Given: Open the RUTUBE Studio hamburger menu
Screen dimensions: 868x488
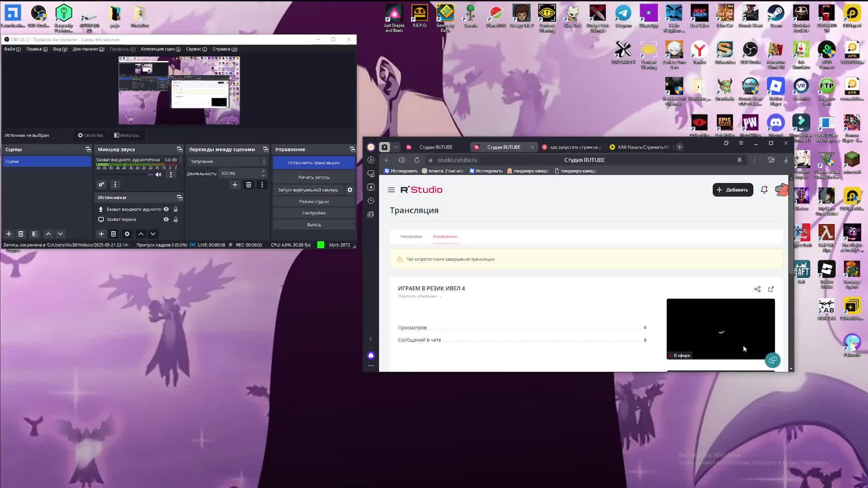Looking at the screenshot, I should (391, 190).
